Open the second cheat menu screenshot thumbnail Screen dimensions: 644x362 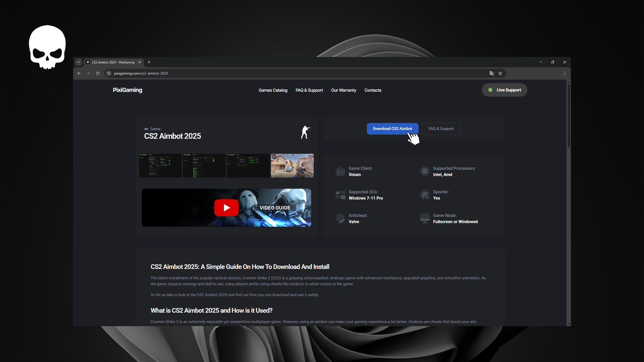click(x=204, y=166)
